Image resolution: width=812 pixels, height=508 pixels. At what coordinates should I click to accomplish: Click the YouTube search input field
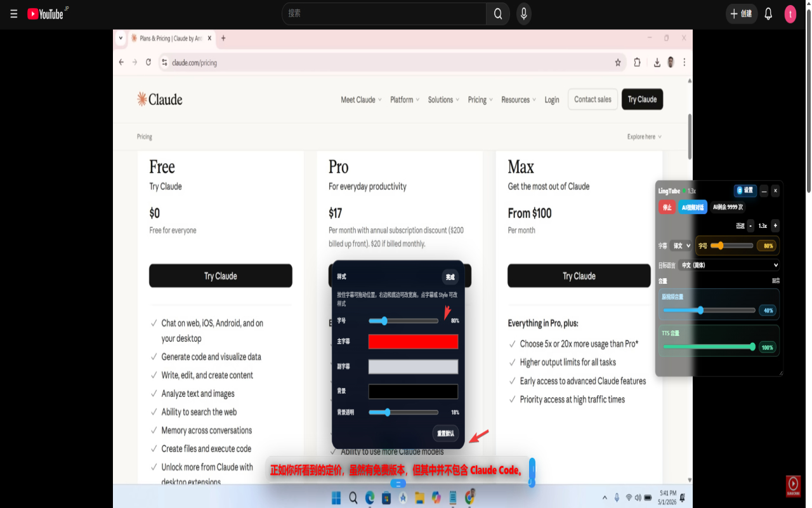(x=384, y=13)
